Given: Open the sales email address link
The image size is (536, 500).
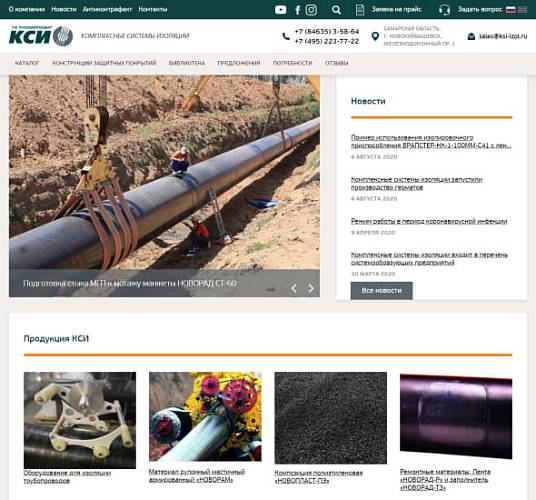Looking at the screenshot, I should point(502,36).
